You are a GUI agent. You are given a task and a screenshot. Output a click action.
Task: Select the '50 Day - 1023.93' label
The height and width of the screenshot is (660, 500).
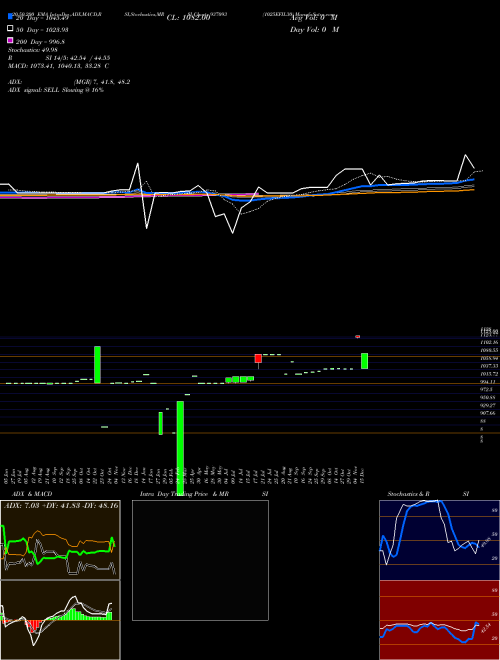pyautogui.click(x=42, y=30)
